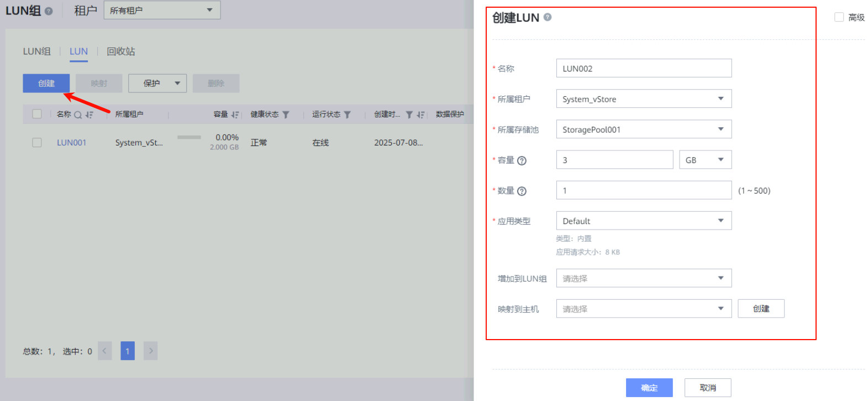Click the help icon next to 数量 label
Screen dimensions: 868x401
pyautogui.click(x=522, y=191)
